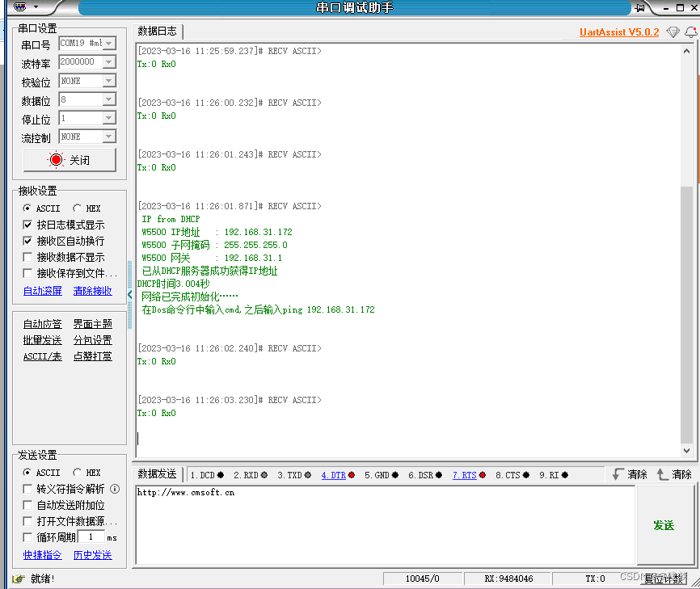
Task: Toggle the 2.RXD signal indicator
Action: pyautogui.click(x=264, y=475)
